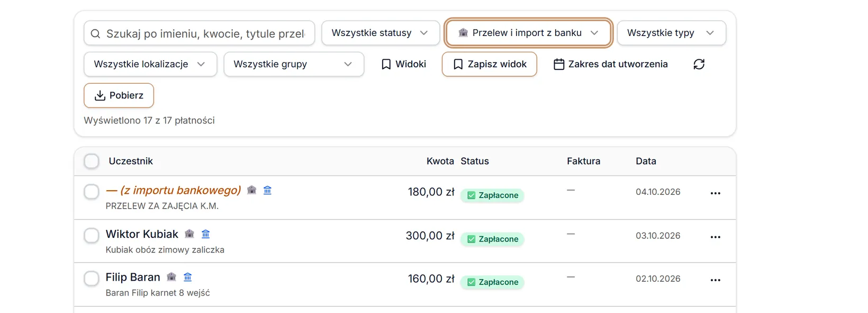Check the box for Wiktor Kubiak's payment
The height and width of the screenshot is (313, 868).
click(92, 235)
